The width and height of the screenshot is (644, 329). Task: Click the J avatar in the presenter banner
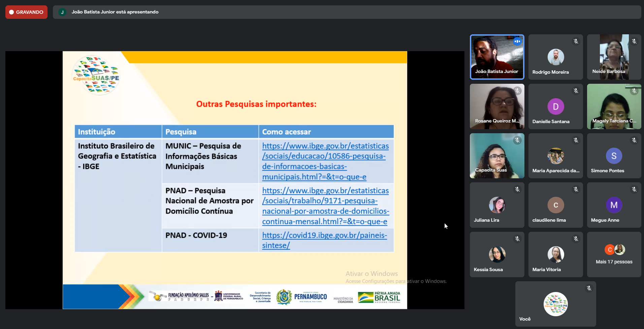click(x=62, y=12)
